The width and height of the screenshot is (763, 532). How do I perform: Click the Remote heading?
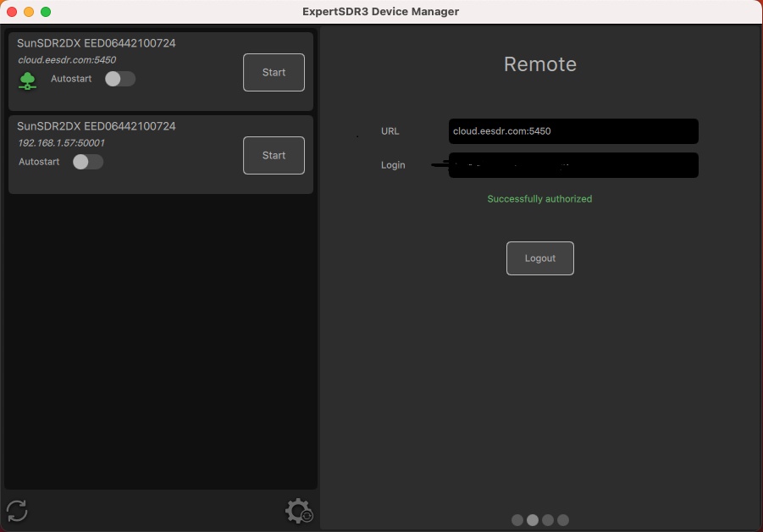tap(540, 64)
